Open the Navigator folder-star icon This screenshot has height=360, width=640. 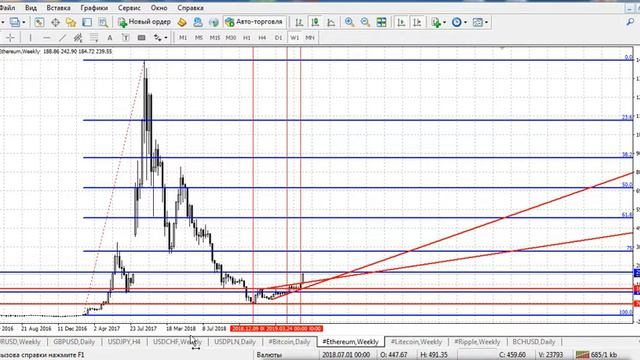tap(71, 22)
